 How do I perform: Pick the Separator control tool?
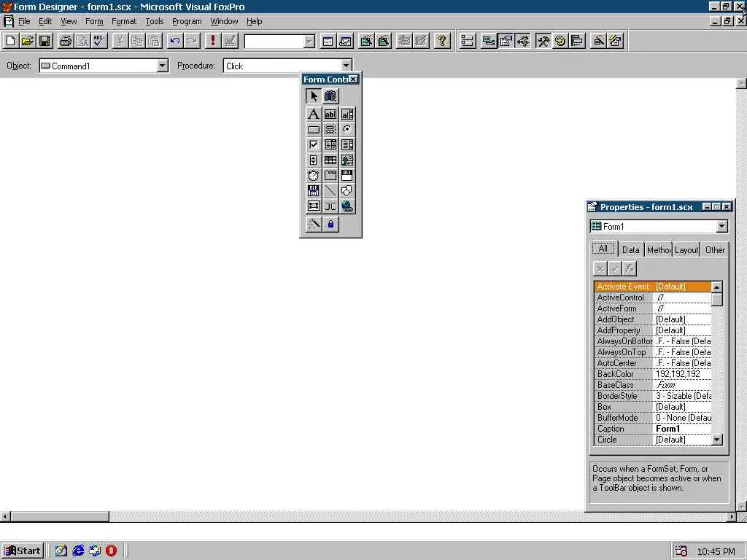[x=330, y=206]
